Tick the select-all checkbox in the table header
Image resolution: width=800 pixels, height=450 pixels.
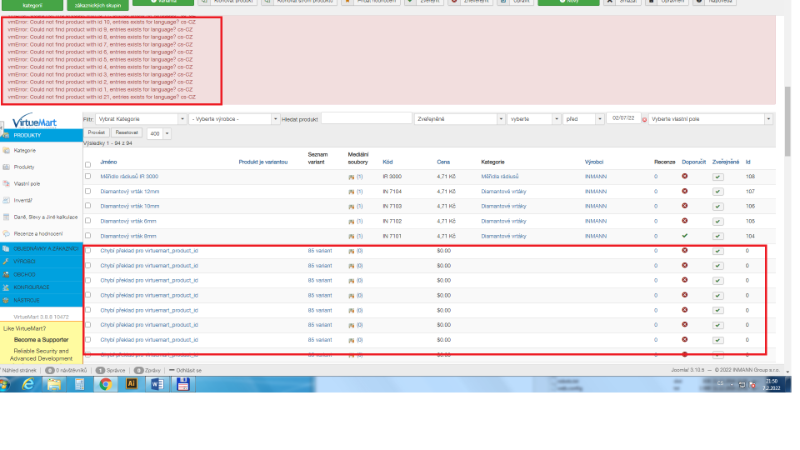[88, 164]
